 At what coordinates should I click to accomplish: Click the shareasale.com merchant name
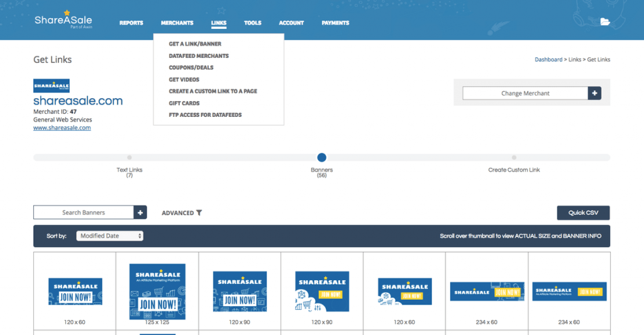pyautogui.click(x=78, y=101)
